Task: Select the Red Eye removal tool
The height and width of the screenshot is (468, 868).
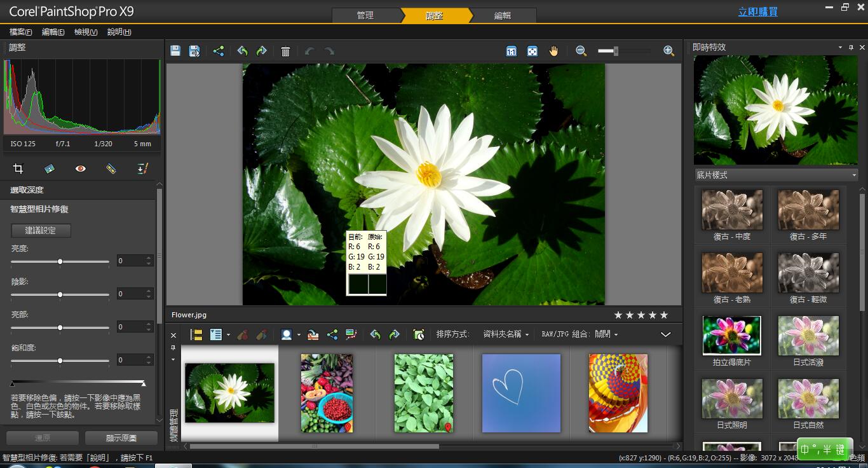Action: 80,169
